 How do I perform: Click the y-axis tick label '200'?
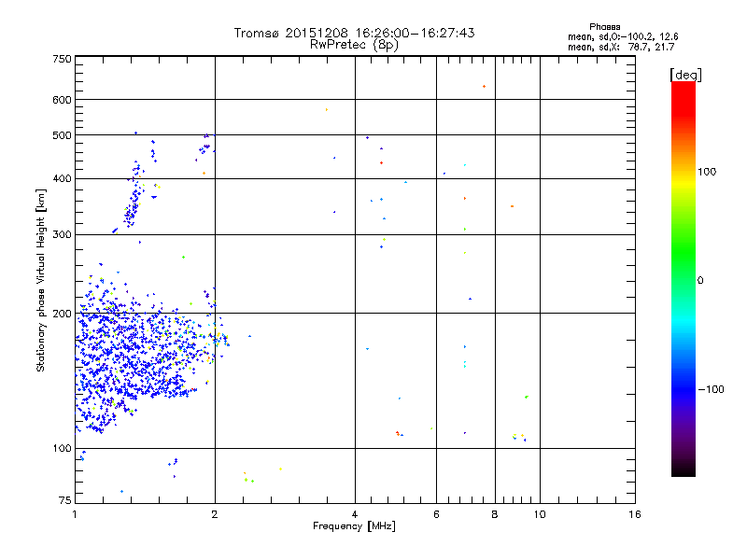click(62, 314)
